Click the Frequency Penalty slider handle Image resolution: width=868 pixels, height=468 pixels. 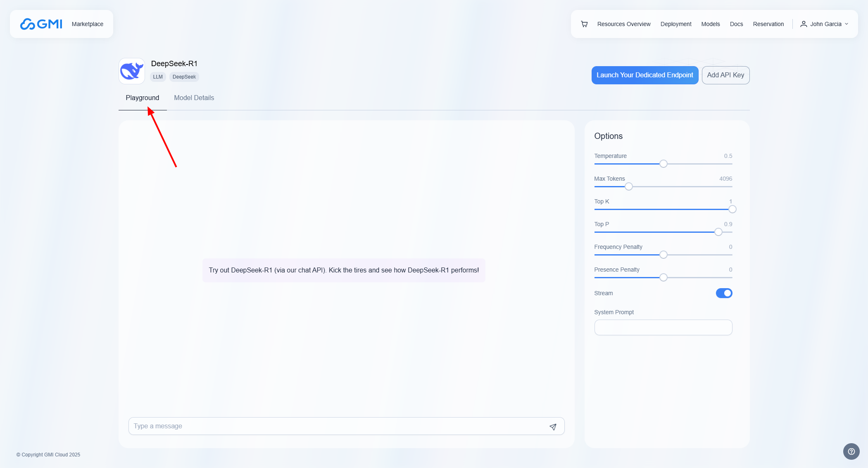(663, 255)
